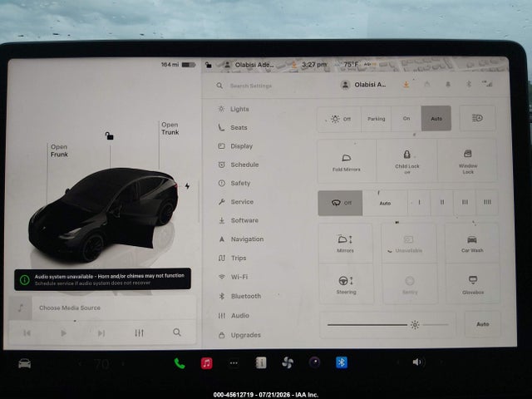Open car controls from bottom bar
Image resolution: width=532 pixels, height=399 pixels.
[x=24, y=364]
